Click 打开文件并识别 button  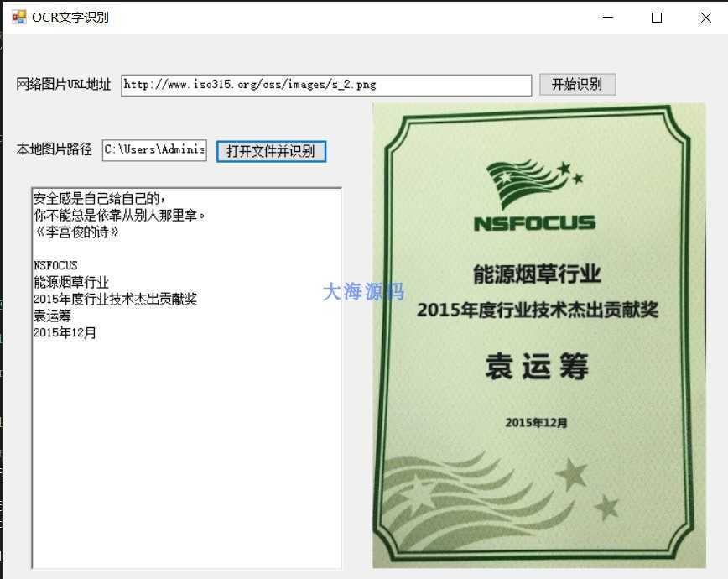tap(271, 151)
